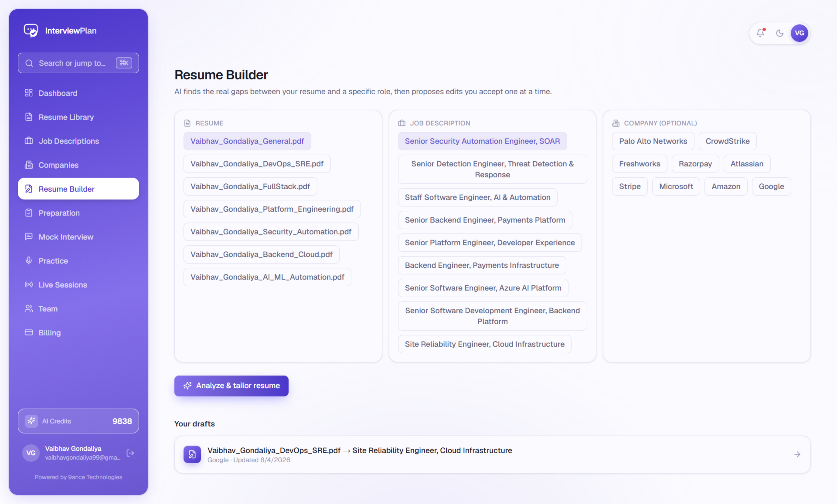Select Palo Alto Networks company
Screen dimensions: 837x504
pos(653,141)
